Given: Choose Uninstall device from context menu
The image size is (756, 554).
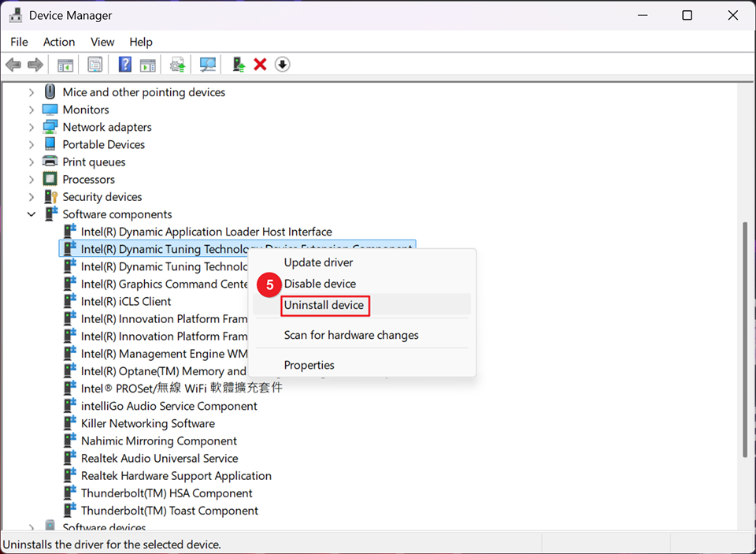Looking at the screenshot, I should click(361, 305).
